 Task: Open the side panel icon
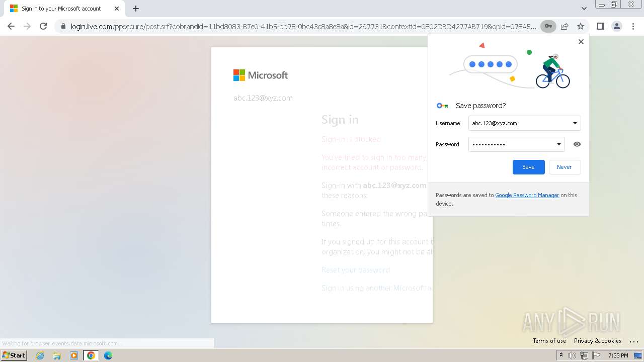600,26
